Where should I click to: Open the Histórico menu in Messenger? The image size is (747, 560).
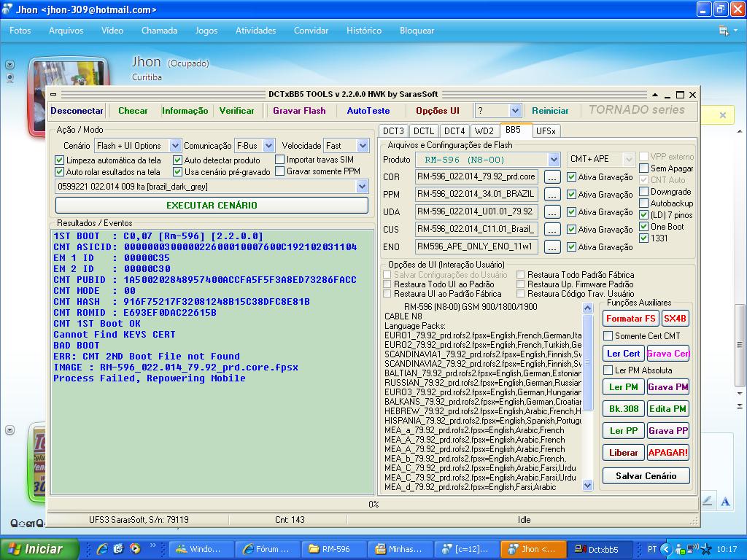364,31
